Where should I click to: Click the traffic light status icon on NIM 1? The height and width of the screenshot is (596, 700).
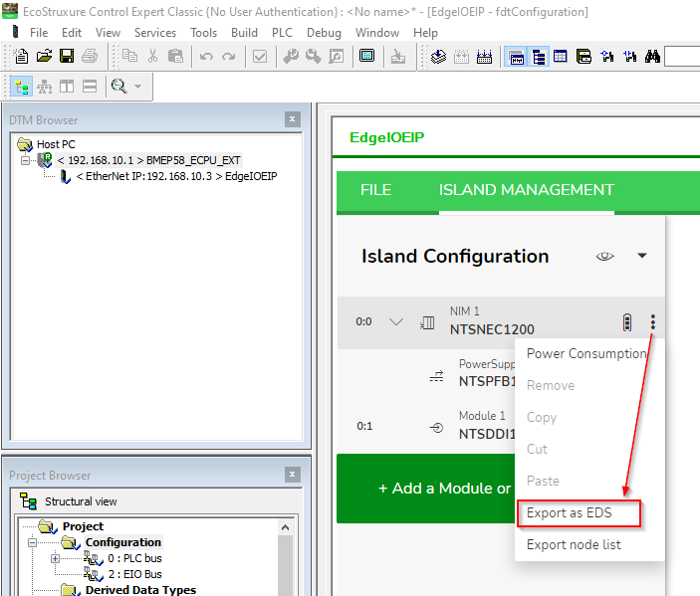click(626, 321)
